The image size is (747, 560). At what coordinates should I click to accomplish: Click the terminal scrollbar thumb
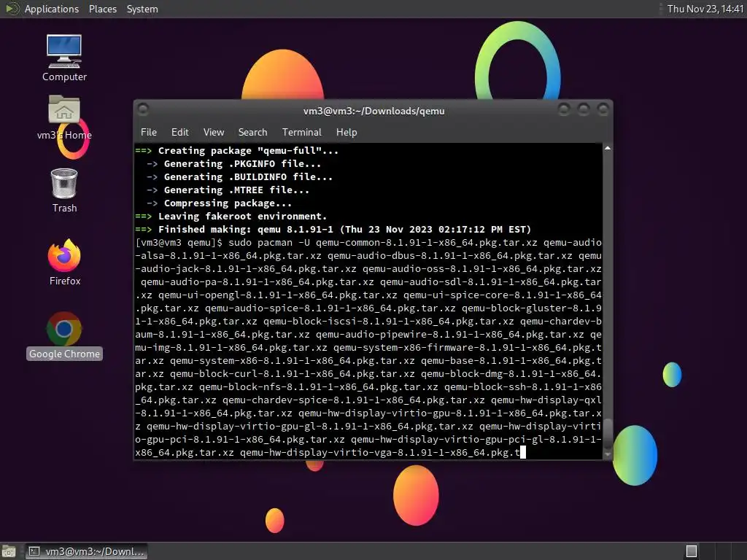(x=608, y=433)
